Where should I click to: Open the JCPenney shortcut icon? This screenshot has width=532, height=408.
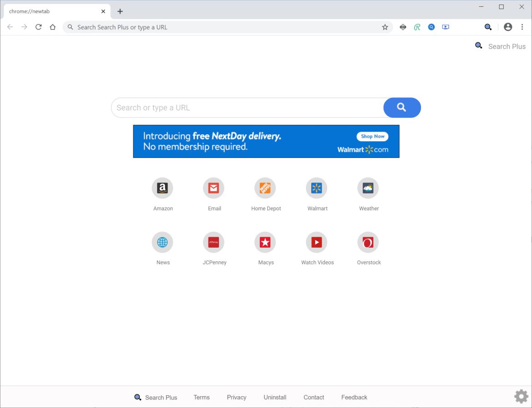[x=214, y=242]
